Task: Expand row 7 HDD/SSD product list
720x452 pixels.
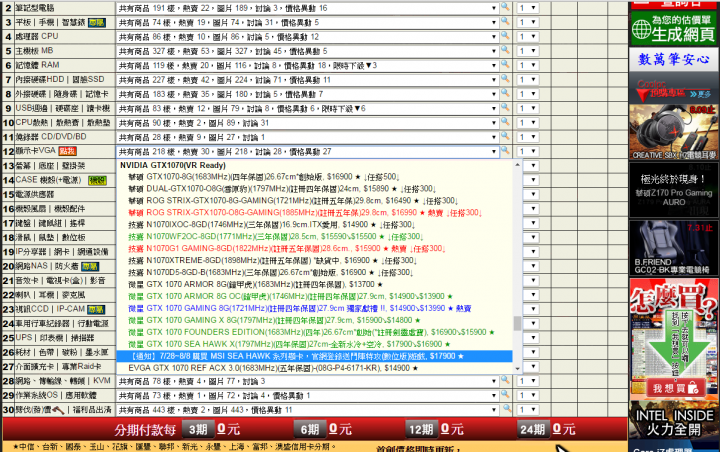Action: pos(307,80)
